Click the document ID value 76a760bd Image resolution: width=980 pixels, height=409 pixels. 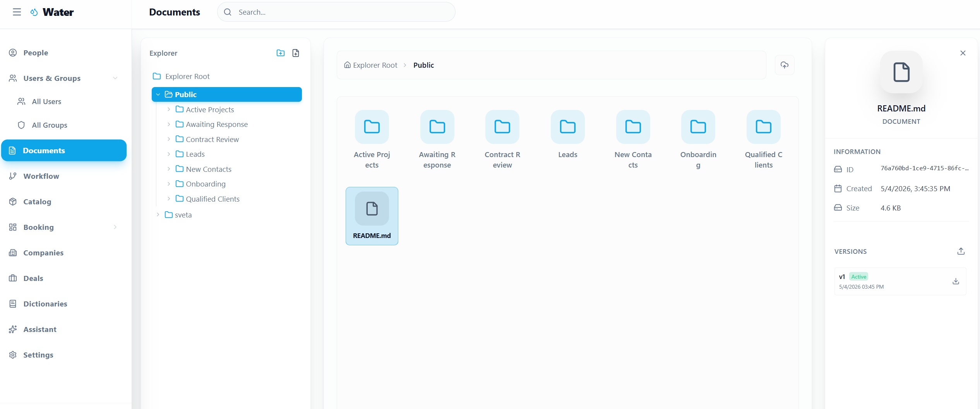click(925, 168)
